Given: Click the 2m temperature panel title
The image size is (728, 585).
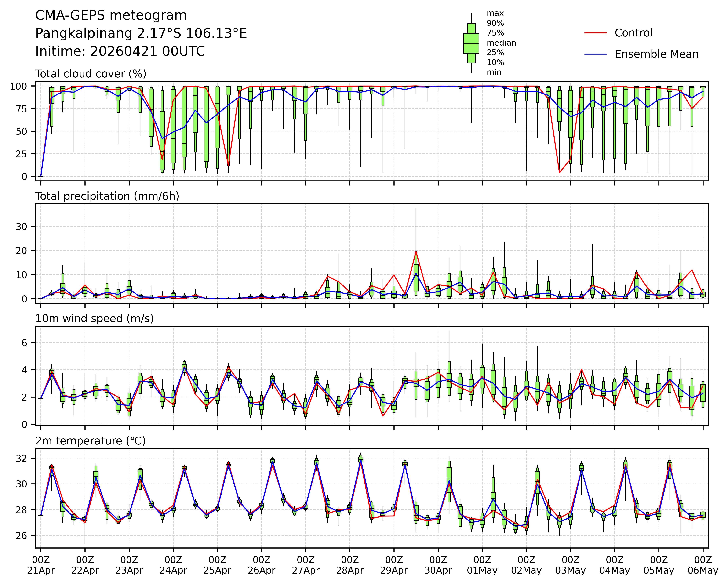Looking at the screenshot, I should (91, 441).
